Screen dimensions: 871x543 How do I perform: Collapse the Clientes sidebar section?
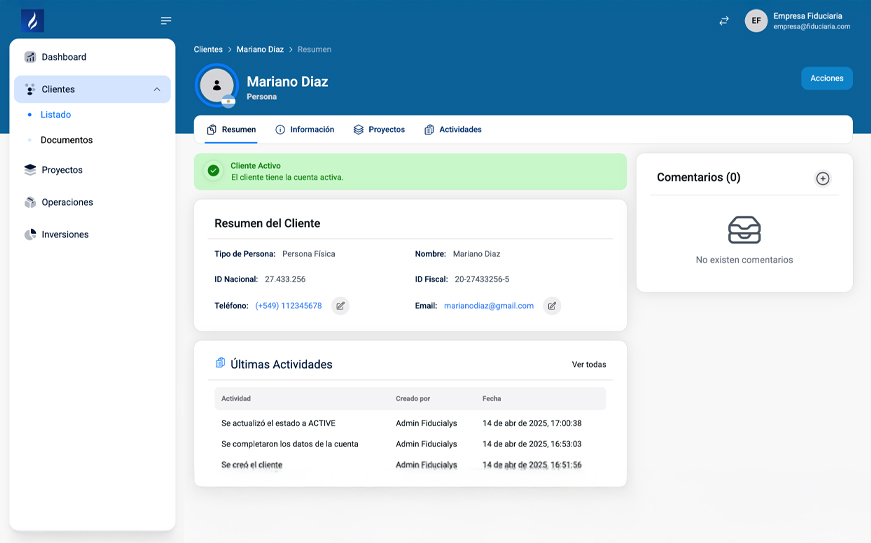pos(157,89)
